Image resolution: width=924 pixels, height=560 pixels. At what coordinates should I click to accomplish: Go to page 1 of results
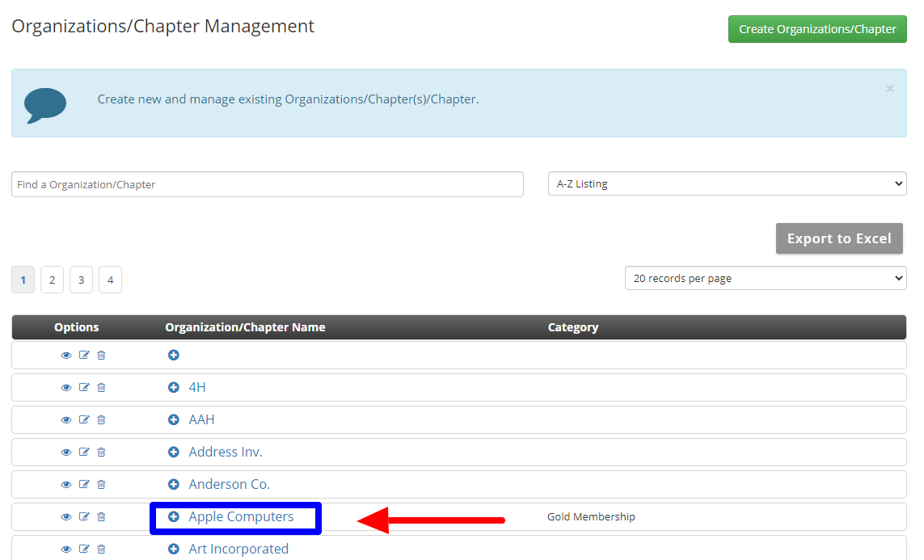(23, 280)
